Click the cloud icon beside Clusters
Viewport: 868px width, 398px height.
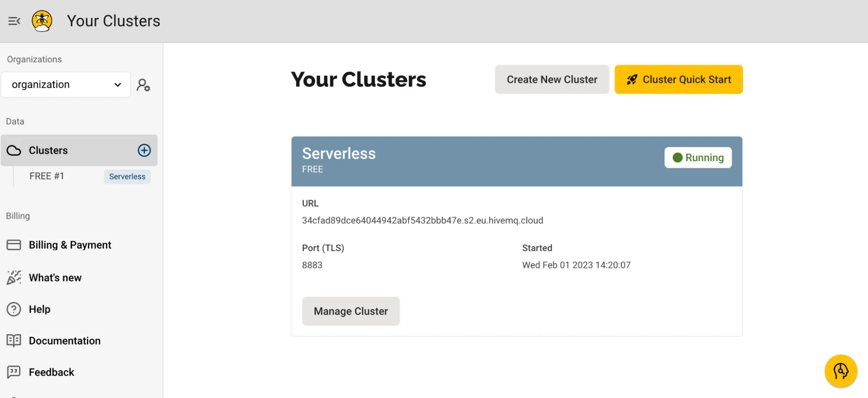[x=14, y=150]
